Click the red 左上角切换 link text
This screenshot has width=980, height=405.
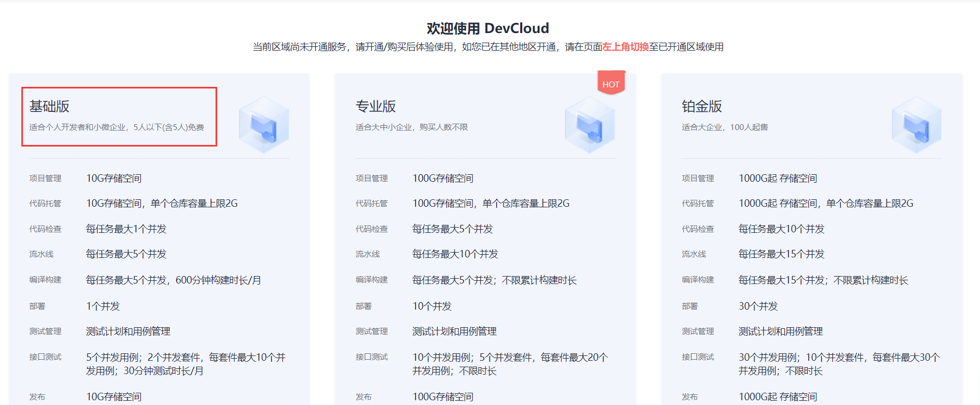626,47
